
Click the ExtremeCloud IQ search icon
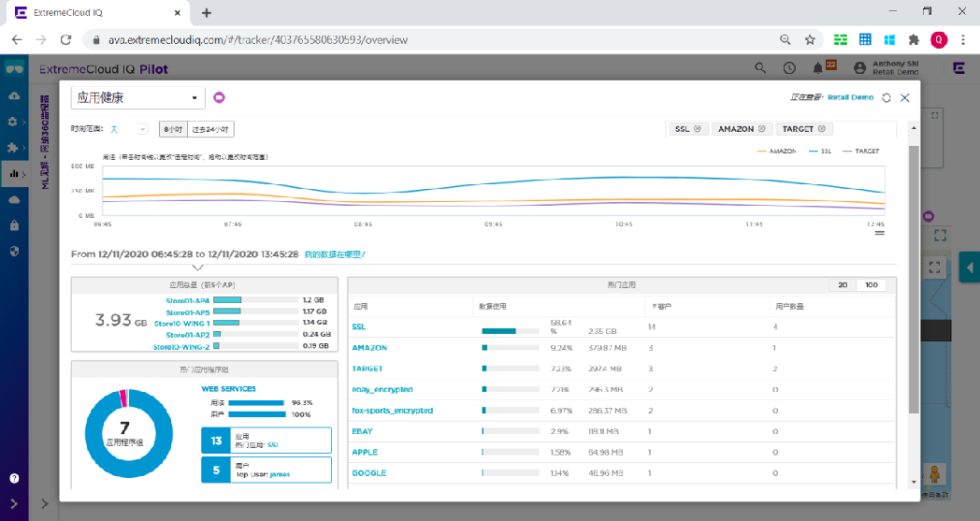coord(760,67)
